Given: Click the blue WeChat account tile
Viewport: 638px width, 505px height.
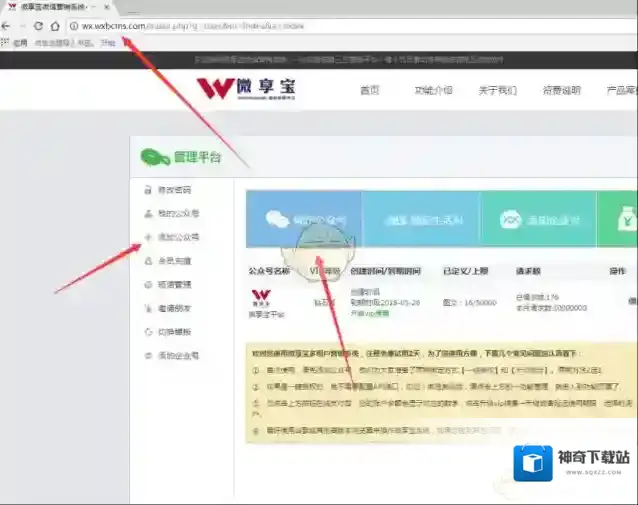Looking at the screenshot, I should tap(304, 219).
